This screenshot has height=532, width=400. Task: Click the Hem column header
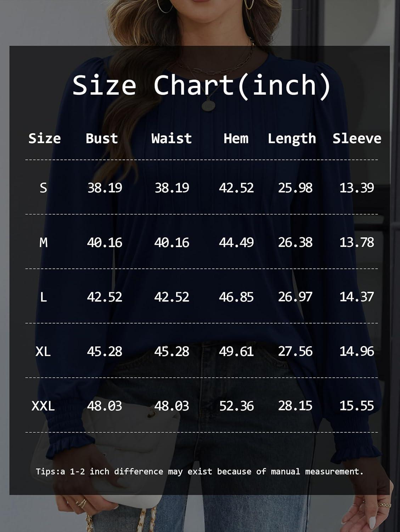236,138
